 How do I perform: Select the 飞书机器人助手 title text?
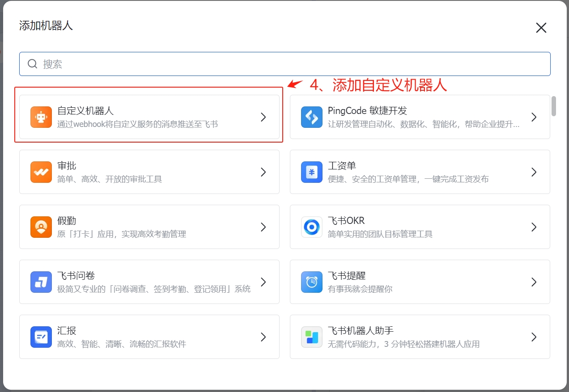click(361, 331)
